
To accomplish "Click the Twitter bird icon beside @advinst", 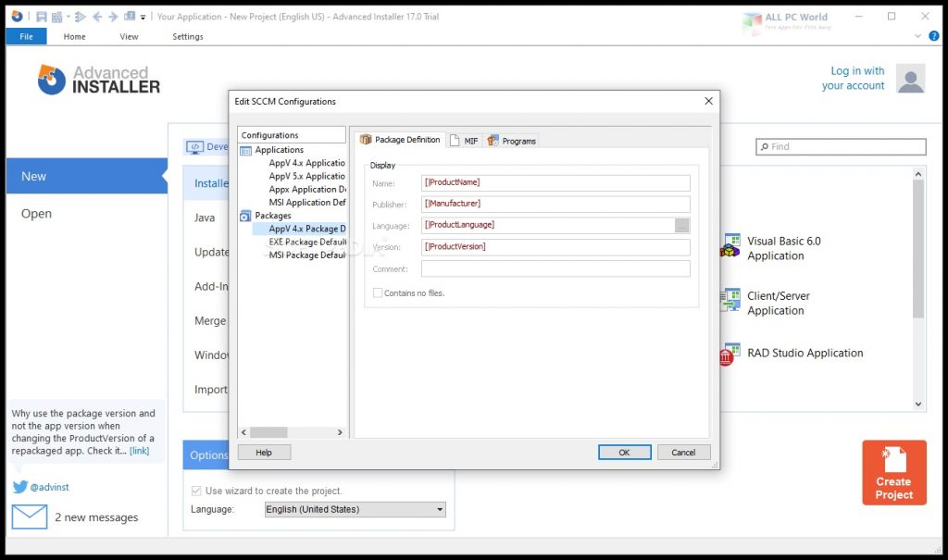I will pyautogui.click(x=19, y=486).
